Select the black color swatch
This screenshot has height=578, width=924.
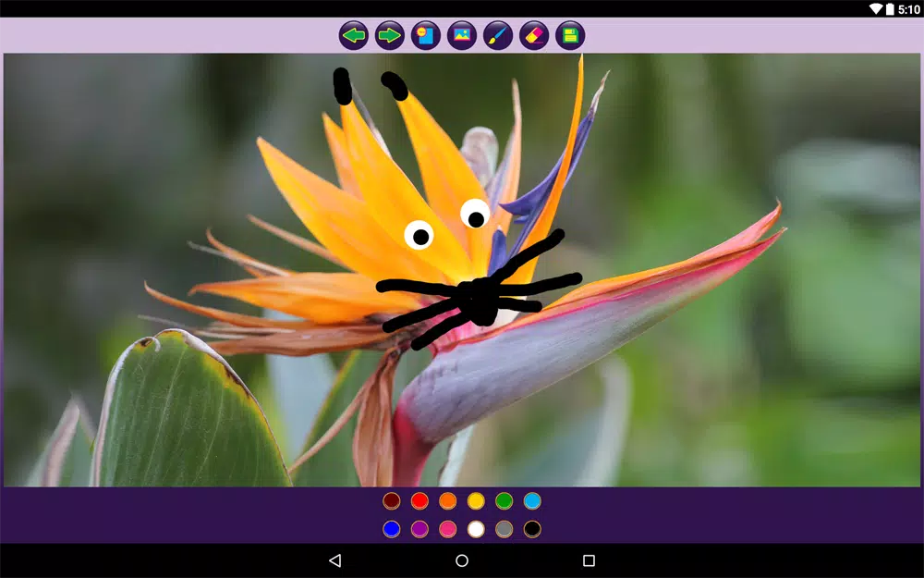(532, 529)
